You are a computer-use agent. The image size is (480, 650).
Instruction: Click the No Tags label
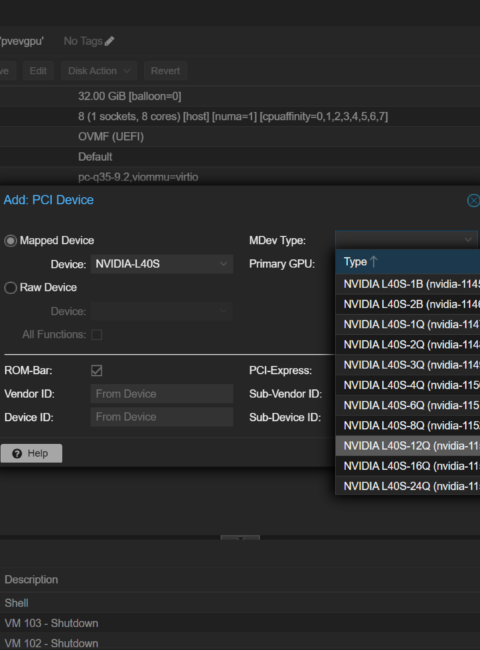point(83,41)
